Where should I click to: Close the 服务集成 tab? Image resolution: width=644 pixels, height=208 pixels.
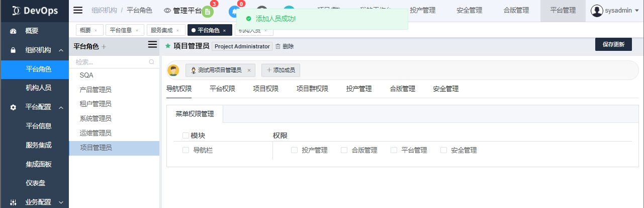[177, 31]
